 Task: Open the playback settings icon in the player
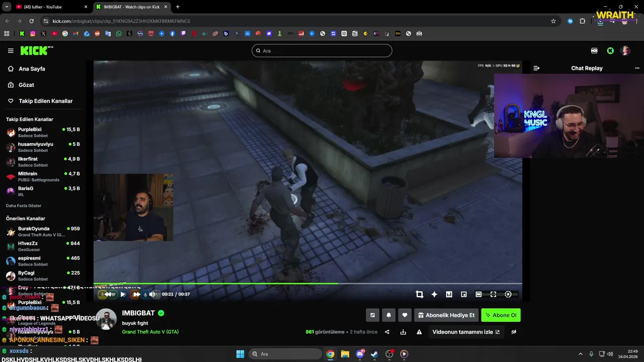pos(508,295)
